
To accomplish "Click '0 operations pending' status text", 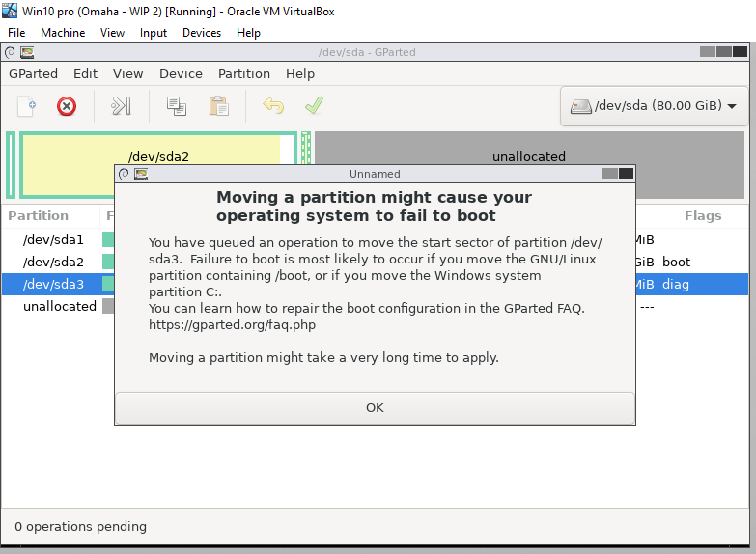I will tap(80, 527).
